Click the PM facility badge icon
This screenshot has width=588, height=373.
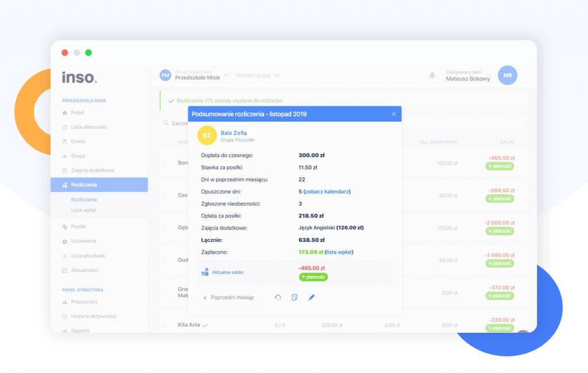[165, 75]
